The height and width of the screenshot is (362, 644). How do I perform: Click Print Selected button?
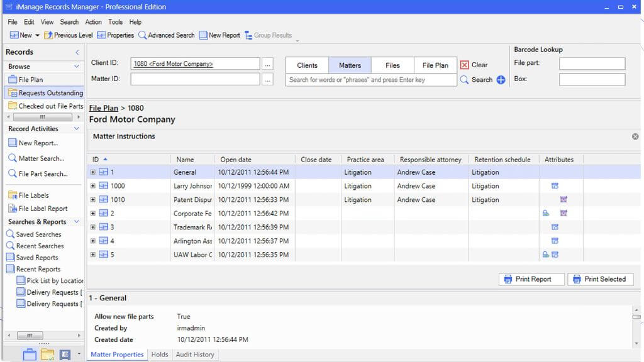tap(601, 279)
